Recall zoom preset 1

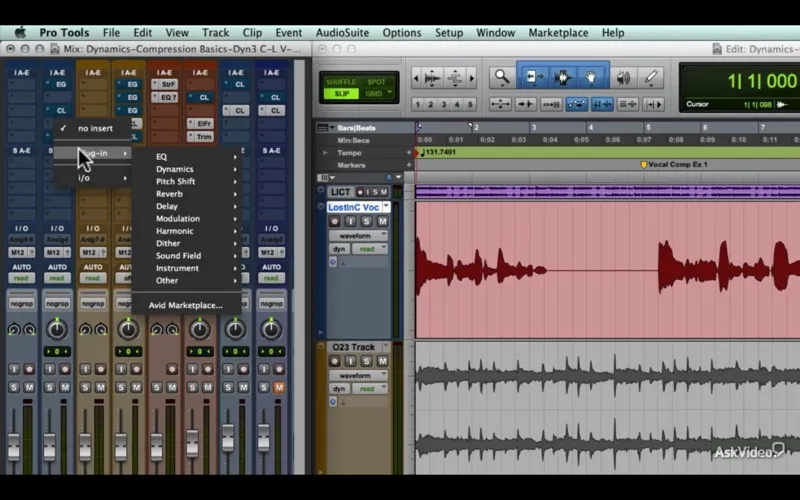click(418, 105)
